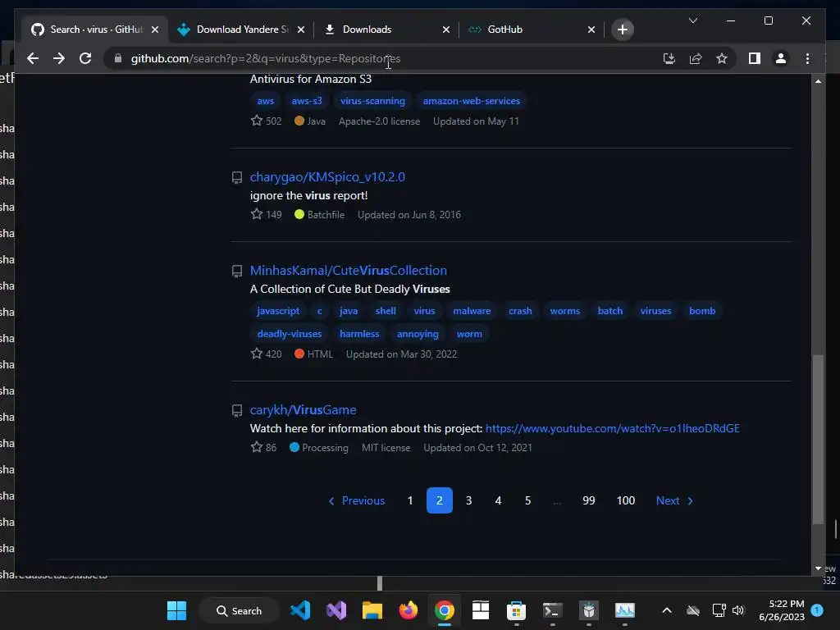Jump to results page 5
Viewport: 840px width, 630px height.
coord(527,500)
